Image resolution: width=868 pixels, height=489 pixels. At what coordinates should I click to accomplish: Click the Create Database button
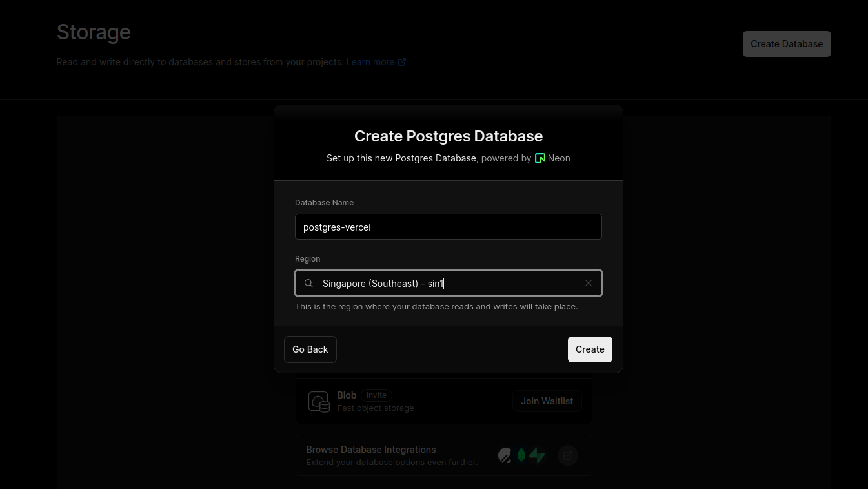787,44
